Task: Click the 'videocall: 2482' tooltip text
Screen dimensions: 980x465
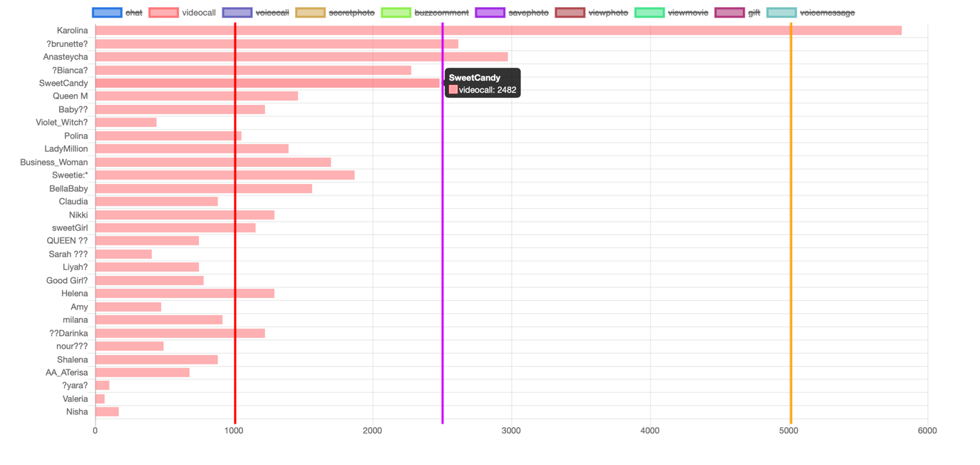Action: (488, 90)
